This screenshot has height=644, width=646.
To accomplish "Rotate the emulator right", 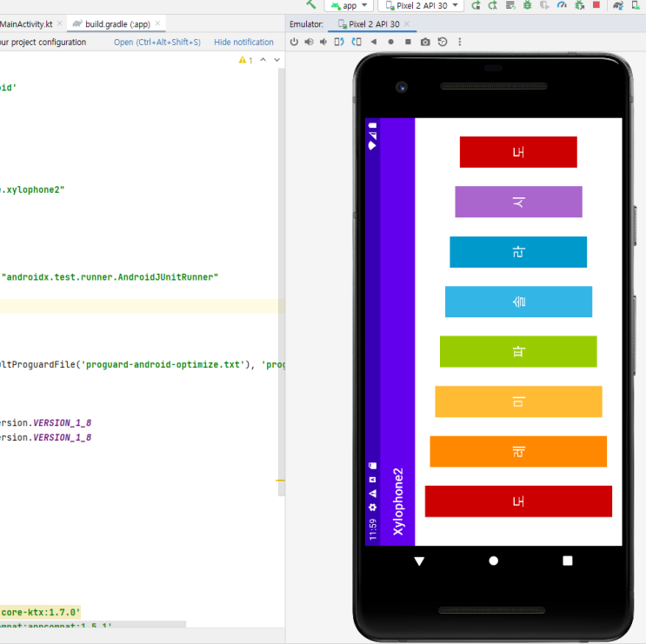I will [356, 42].
